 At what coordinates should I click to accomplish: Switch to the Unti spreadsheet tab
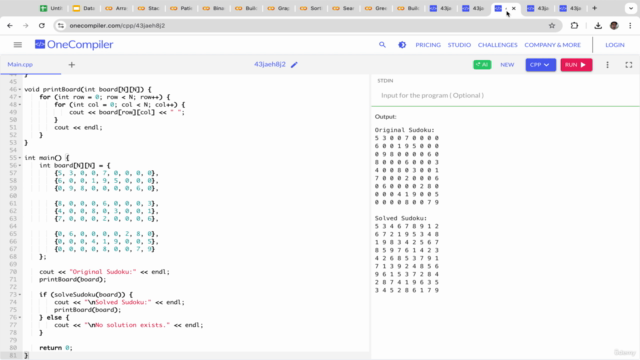click(51, 8)
